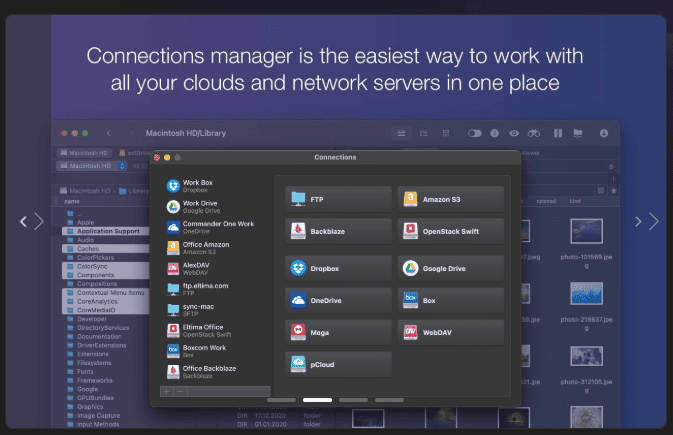Click the dual-panel columns toolbar icon
Screen dimensions: 673x435
pos(558,134)
